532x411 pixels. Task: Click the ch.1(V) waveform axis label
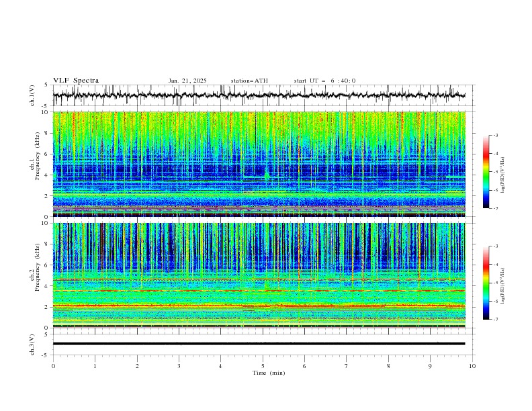[32, 95]
